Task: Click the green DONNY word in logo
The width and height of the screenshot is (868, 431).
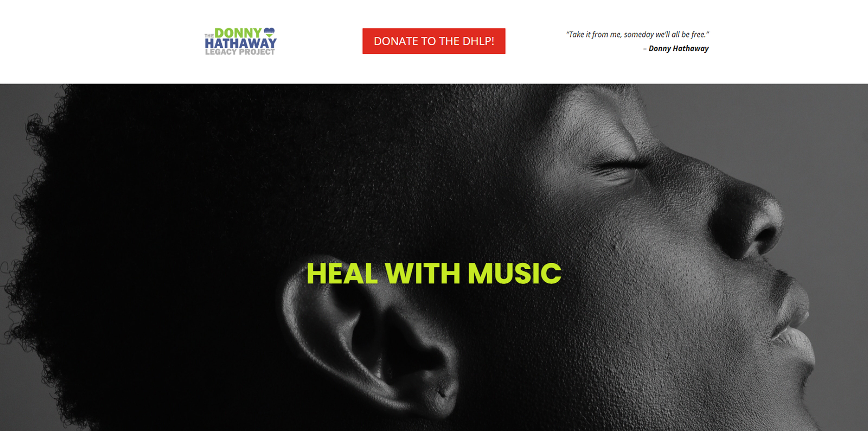Action: pyautogui.click(x=238, y=33)
